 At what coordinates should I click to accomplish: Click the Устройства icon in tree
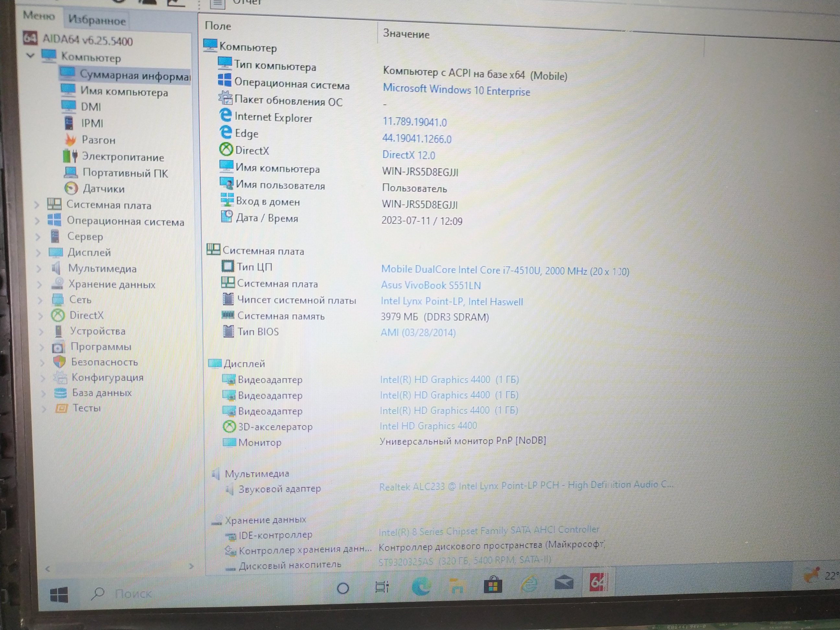coord(58,331)
